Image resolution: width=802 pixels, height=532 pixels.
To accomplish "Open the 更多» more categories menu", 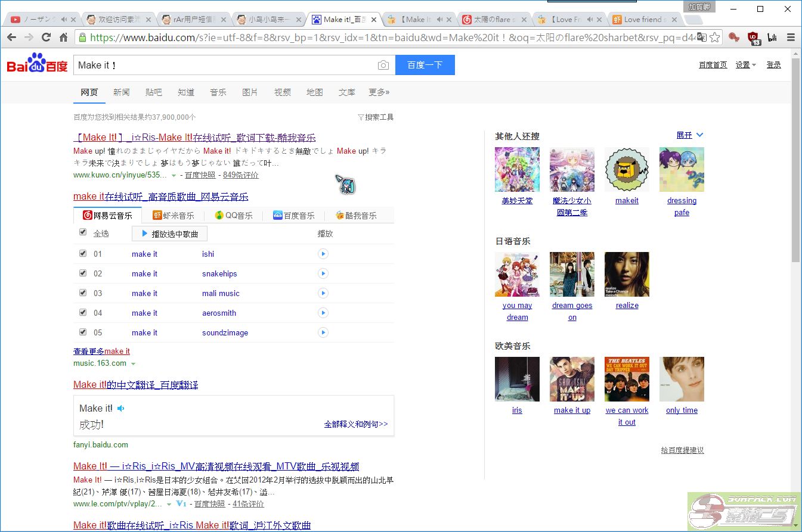I will click(379, 92).
